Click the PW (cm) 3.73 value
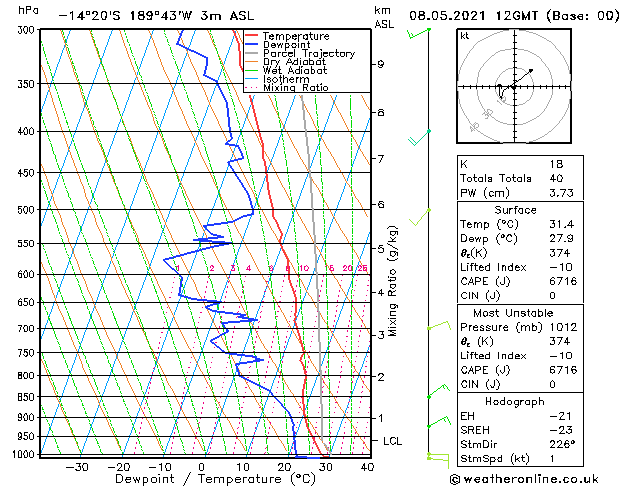 (x=561, y=193)
